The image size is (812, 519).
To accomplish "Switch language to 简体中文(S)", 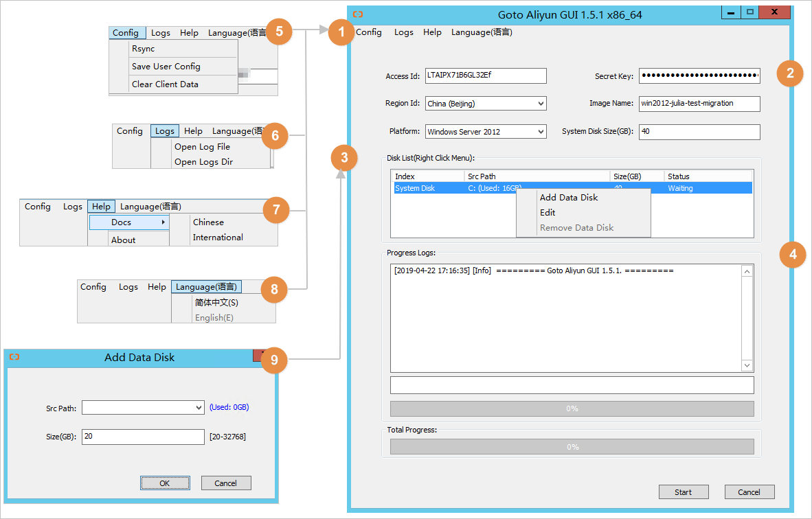I will 216,302.
